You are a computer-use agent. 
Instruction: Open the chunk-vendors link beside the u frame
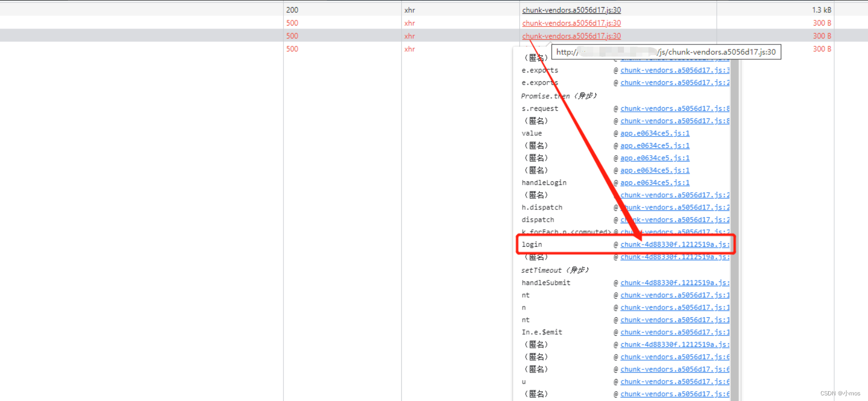click(x=675, y=382)
